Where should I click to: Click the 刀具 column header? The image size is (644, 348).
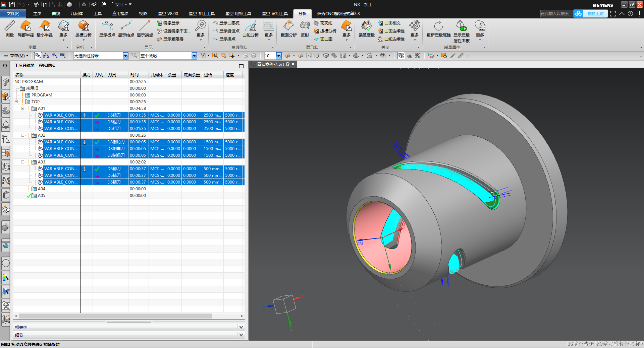pos(117,75)
